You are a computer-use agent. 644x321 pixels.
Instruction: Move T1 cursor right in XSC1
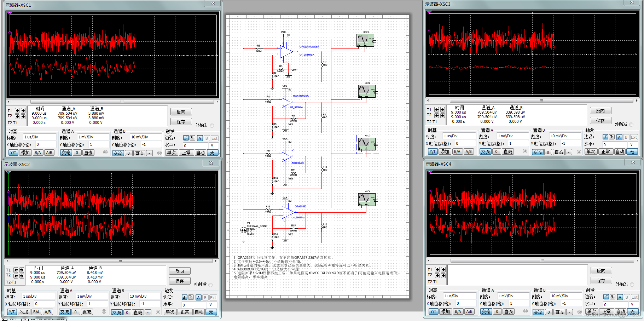click(23, 111)
